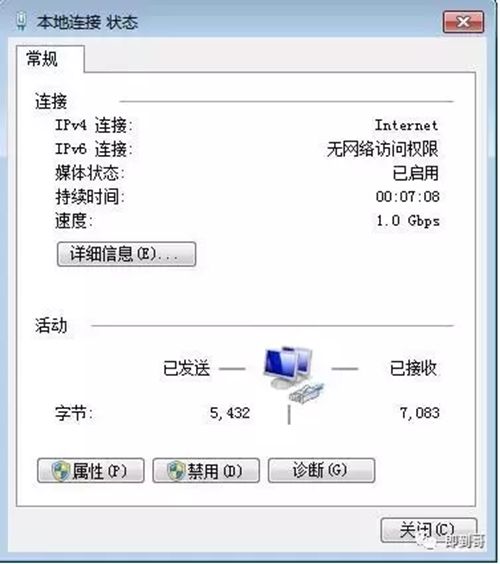This screenshot has height=564, width=500.
Task: Click the 关闭(C) button
Action: pyautogui.click(x=429, y=530)
